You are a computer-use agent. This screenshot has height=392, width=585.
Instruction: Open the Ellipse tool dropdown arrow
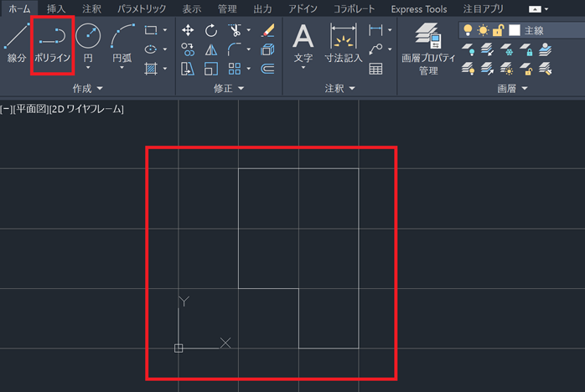tap(165, 49)
